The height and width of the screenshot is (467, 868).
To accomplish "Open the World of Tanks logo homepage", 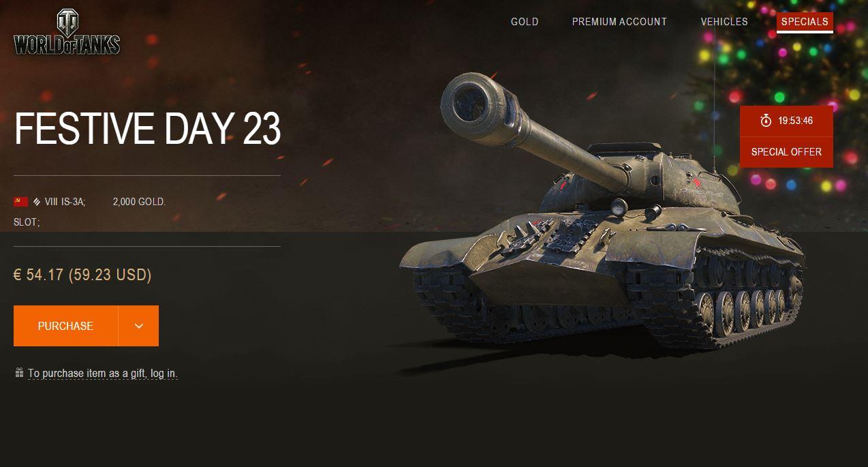I will click(x=67, y=32).
